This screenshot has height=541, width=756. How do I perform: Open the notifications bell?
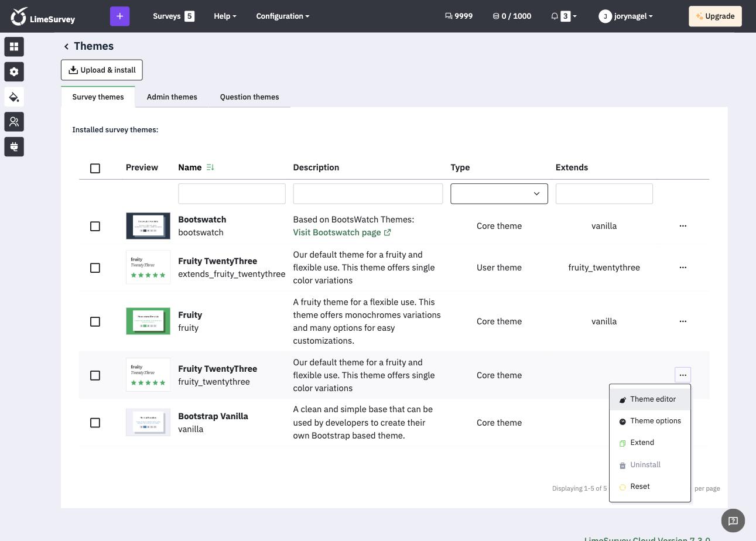pos(563,16)
